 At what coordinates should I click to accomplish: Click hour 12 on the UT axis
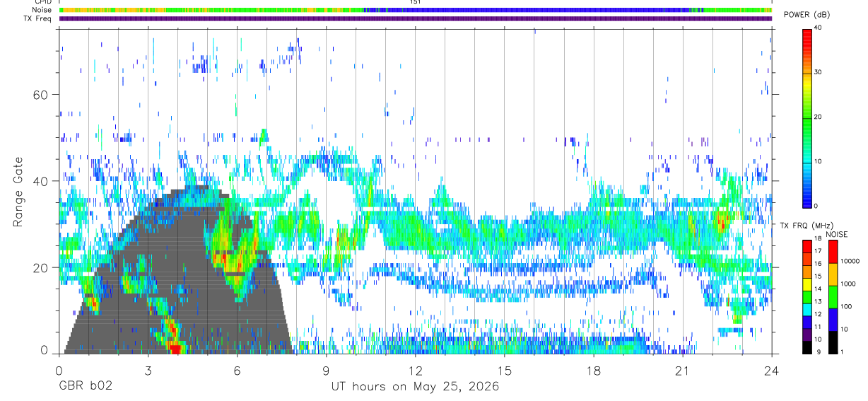416,370
